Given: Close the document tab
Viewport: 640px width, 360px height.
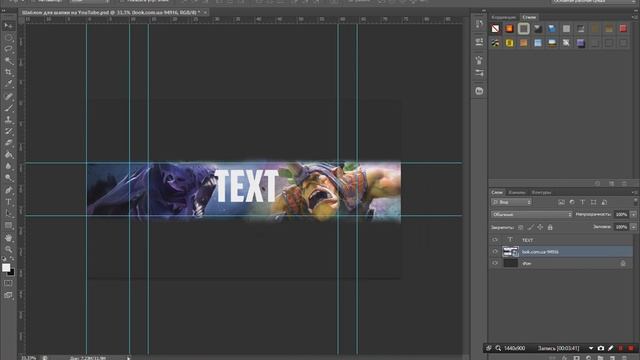Looking at the screenshot, I should tap(205, 13).
